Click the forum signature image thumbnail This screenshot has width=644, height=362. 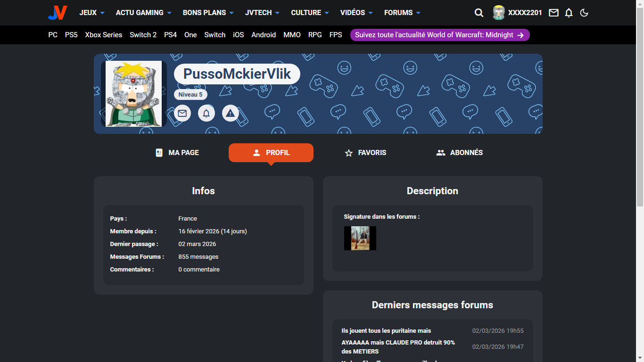pyautogui.click(x=360, y=238)
